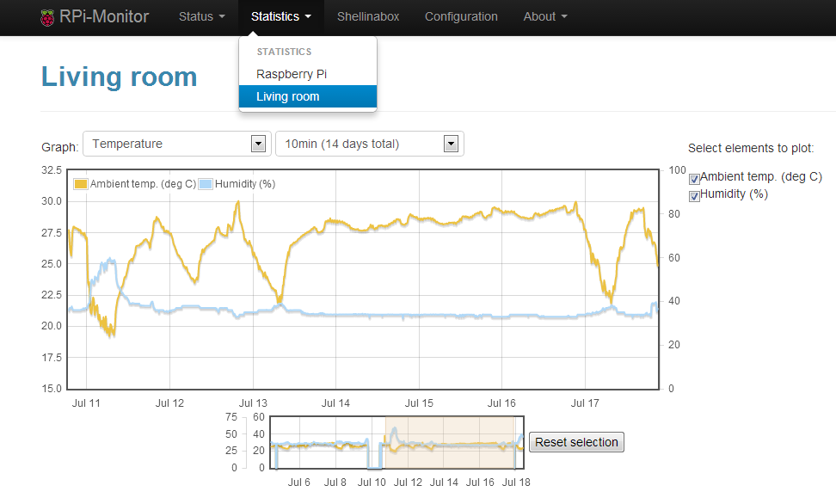The width and height of the screenshot is (836, 504).
Task: Click the orange selection region on the overview timeline
Action: point(447,443)
